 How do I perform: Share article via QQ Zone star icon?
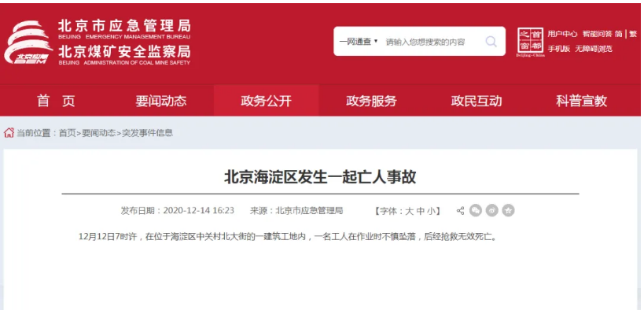(x=509, y=211)
